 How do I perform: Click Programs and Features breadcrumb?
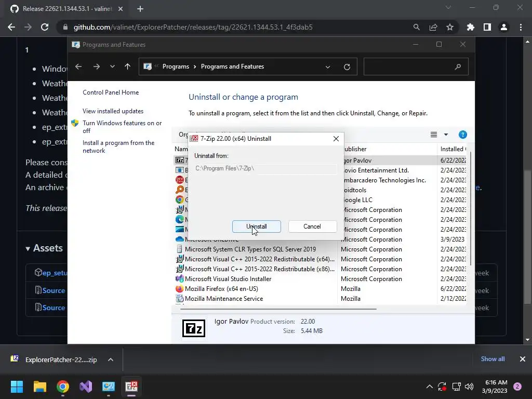[232, 66]
